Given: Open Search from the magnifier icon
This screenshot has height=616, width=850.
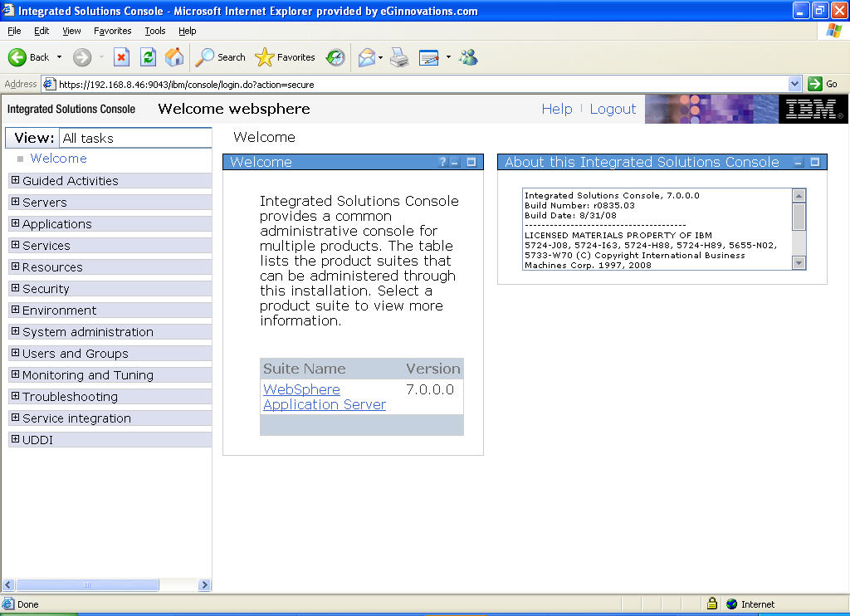Looking at the screenshot, I should click(x=204, y=57).
